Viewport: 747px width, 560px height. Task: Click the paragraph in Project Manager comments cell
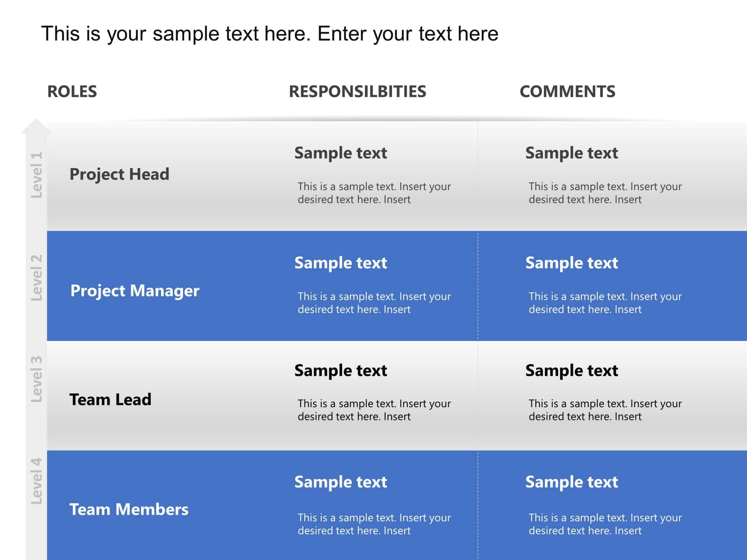[605, 303]
